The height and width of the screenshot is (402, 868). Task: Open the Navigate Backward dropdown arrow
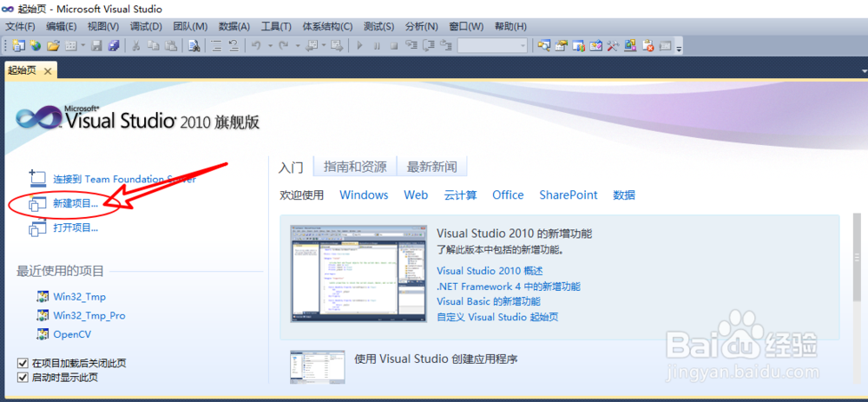coord(324,46)
